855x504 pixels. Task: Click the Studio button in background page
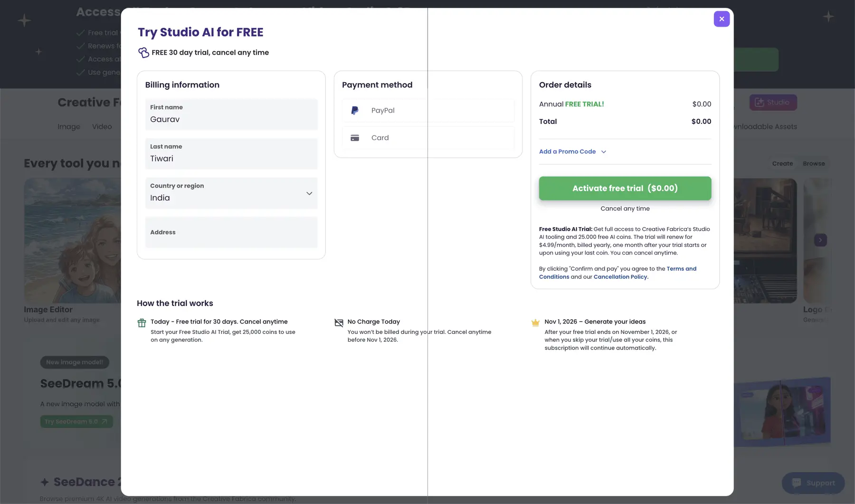click(773, 102)
